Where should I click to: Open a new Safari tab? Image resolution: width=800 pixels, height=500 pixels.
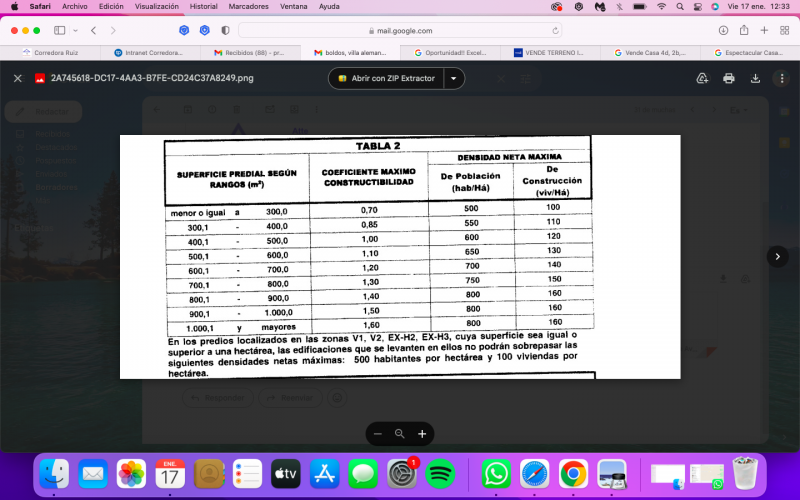click(764, 31)
